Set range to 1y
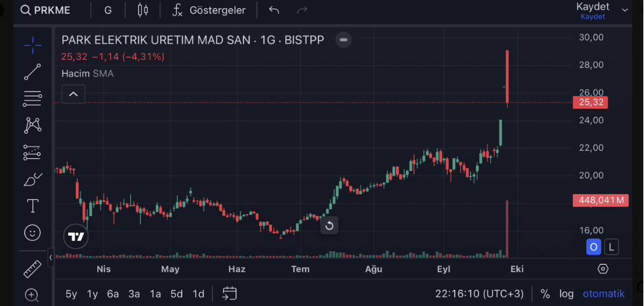 [x=92, y=294]
